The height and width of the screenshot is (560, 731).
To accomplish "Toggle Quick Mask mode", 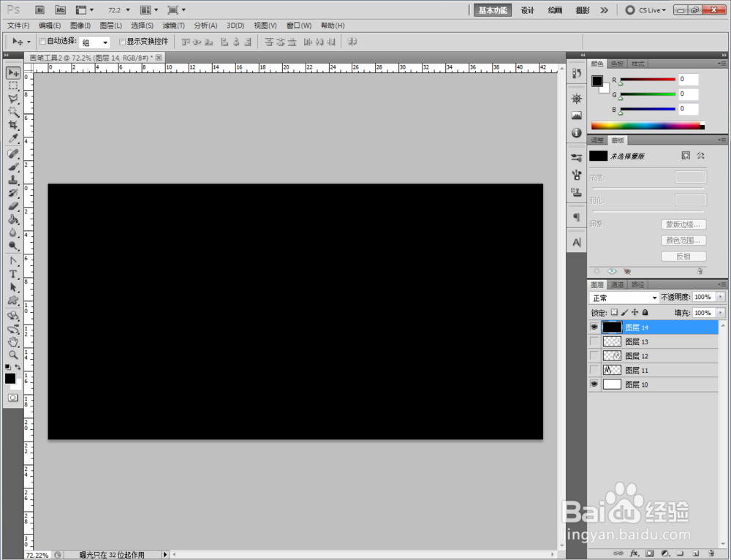I will (x=13, y=397).
